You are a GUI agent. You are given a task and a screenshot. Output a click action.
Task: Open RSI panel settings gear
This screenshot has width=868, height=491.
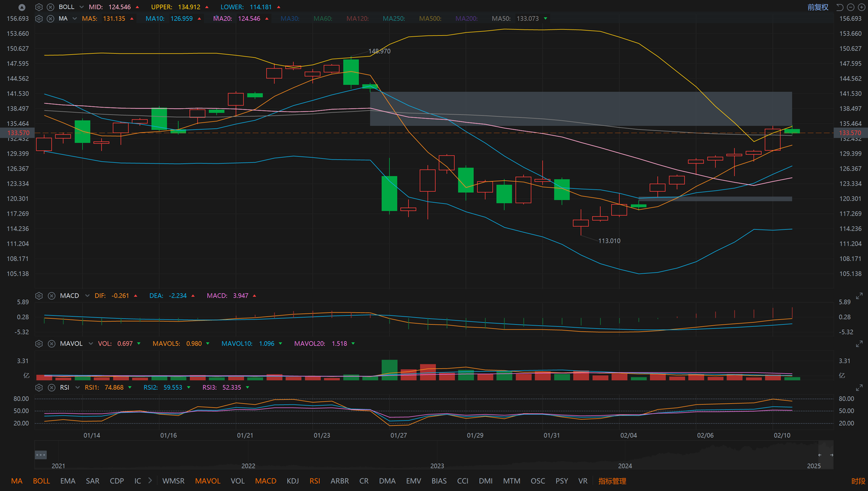[39, 388]
